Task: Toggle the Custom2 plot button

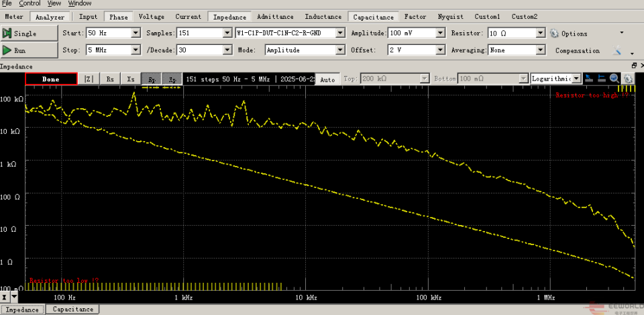Action: pyautogui.click(x=525, y=17)
